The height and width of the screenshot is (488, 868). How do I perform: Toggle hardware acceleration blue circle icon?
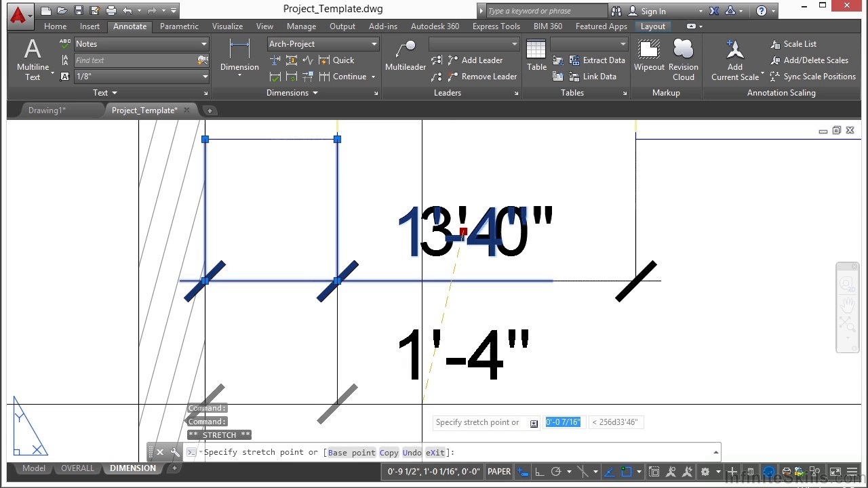769,472
